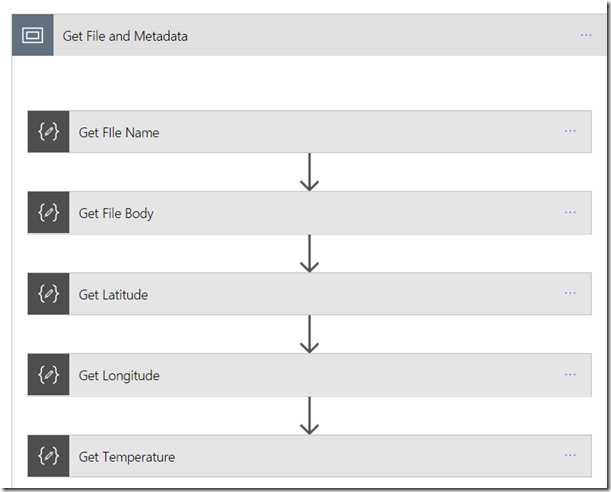Viewport: 611px width, 492px height.
Task: Click the compose icon beside Get Latitude
Action: [x=48, y=293]
